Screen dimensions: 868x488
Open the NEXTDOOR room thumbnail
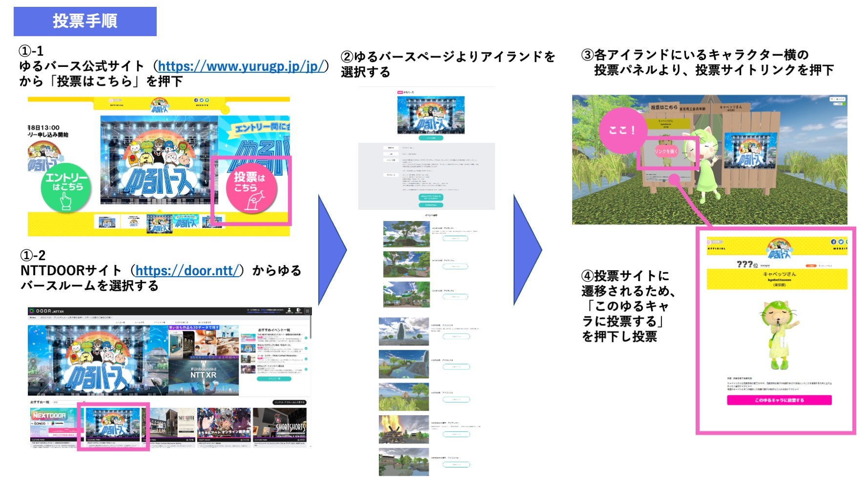coord(58,422)
